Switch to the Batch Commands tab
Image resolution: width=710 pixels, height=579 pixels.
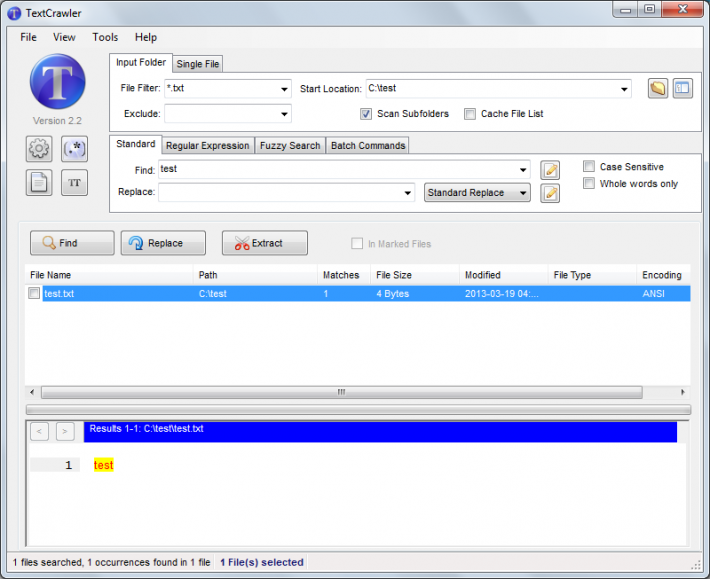click(x=368, y=146)
